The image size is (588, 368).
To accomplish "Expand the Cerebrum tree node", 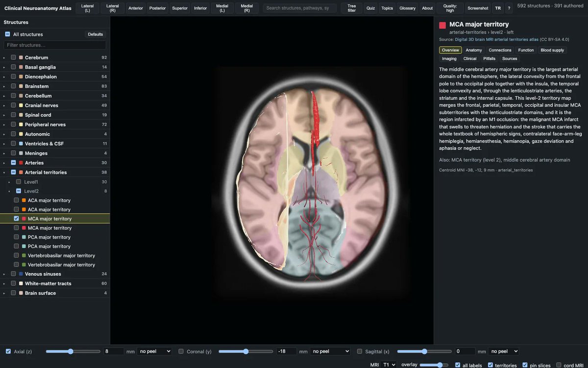I will (x=4, y=58).
